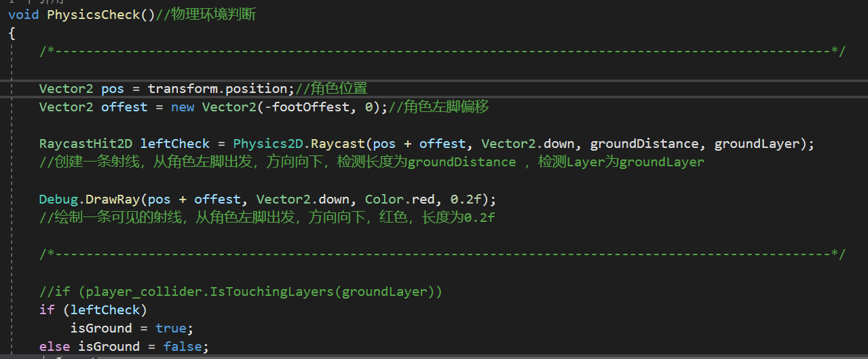Click the Physics2D class name

268,143
